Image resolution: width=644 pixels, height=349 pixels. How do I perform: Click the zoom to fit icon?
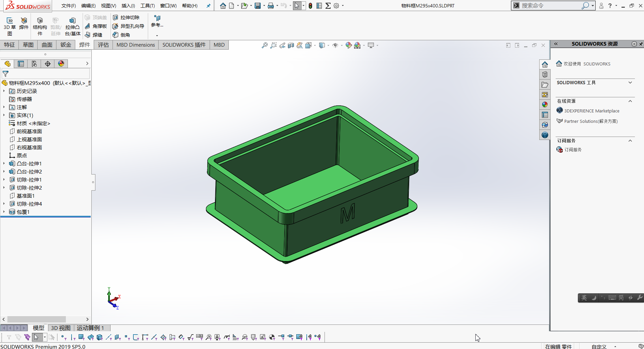(265, 45)
